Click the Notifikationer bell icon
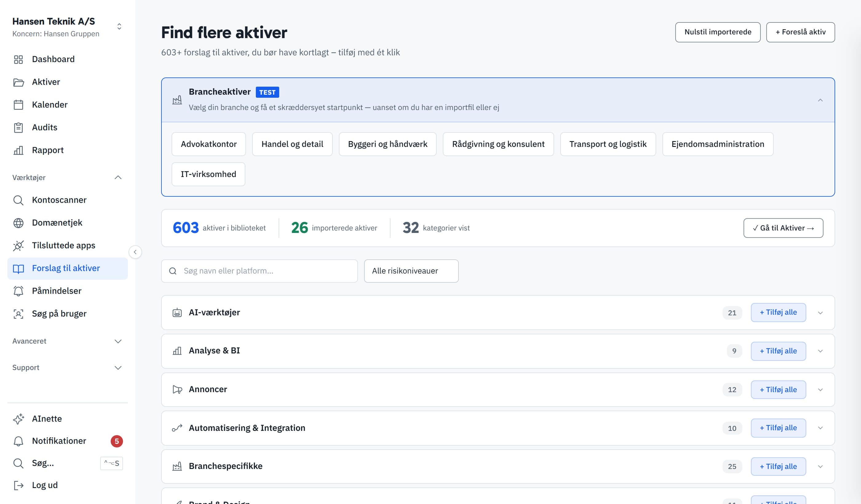Screen dimensions: 861x504 [18, 441]
